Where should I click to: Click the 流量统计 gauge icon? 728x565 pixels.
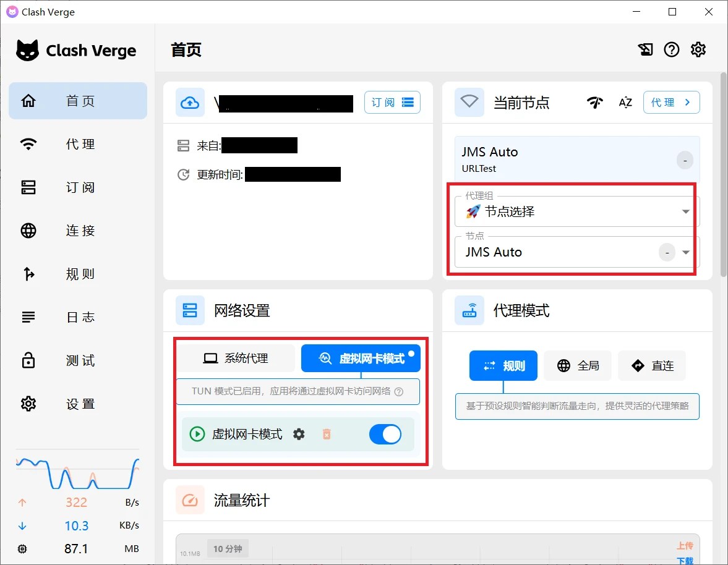(190, 500)
